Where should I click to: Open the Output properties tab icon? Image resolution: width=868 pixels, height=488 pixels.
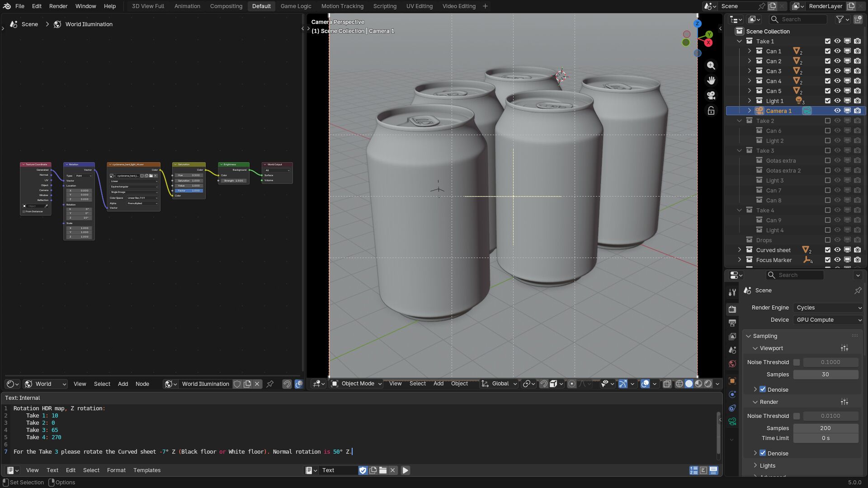pyautogui.click(x=732, y=323)
